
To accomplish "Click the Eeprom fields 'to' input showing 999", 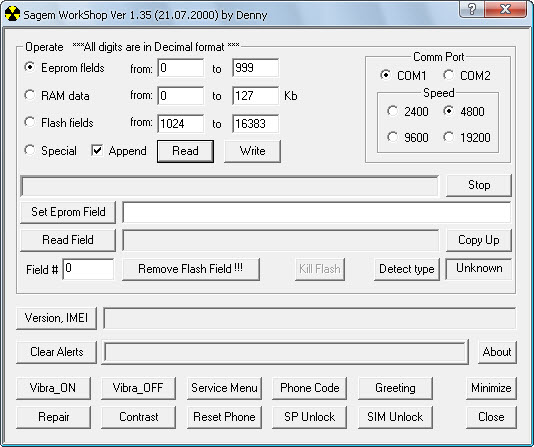I will (255, 68).
